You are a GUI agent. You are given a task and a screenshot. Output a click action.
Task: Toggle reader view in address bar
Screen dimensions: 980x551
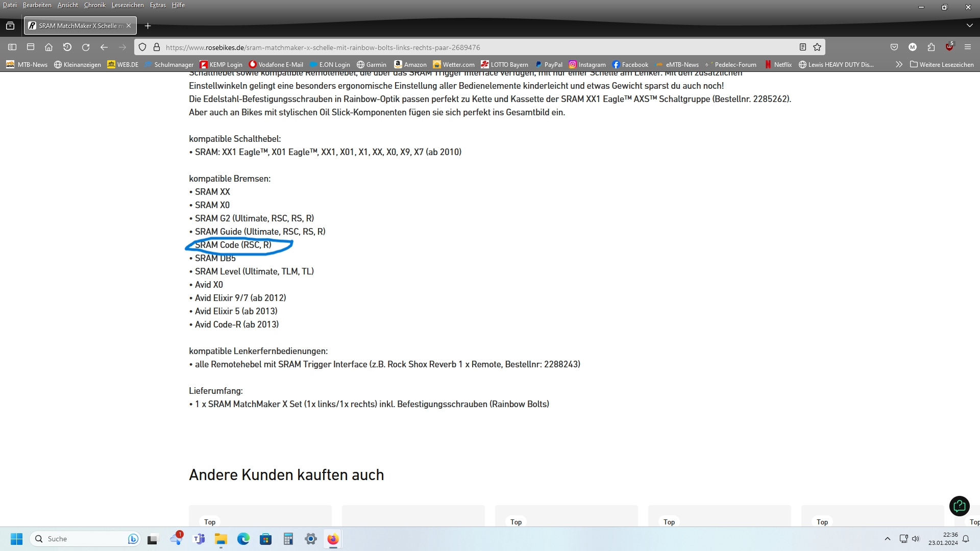point(803,47)
